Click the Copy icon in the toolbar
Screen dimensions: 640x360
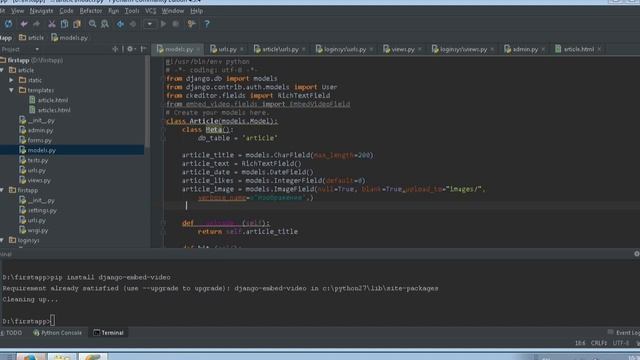click(x=64, y=24)
